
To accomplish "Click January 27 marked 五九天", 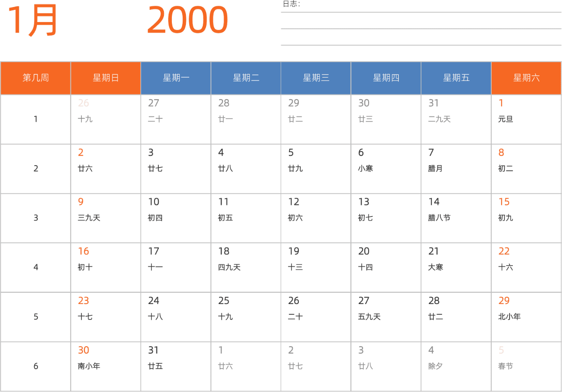I will pyautogui.click(x=386, y=317).
